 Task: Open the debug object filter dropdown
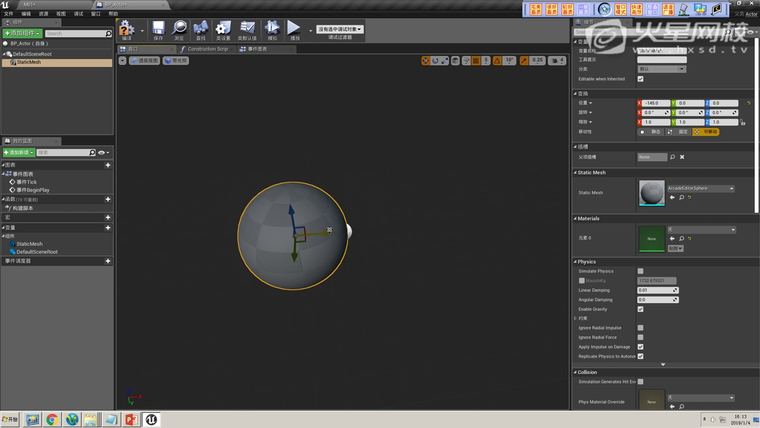(x=340, y=29)
